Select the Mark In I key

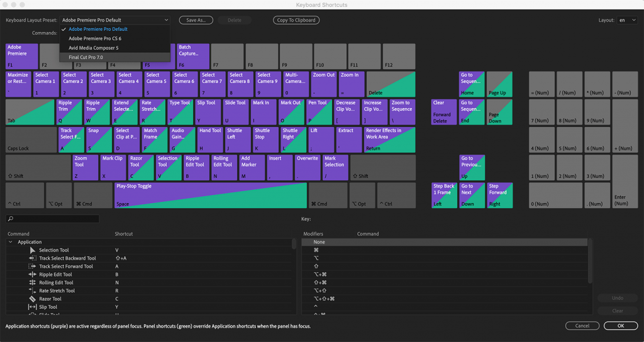pos(264,112)
